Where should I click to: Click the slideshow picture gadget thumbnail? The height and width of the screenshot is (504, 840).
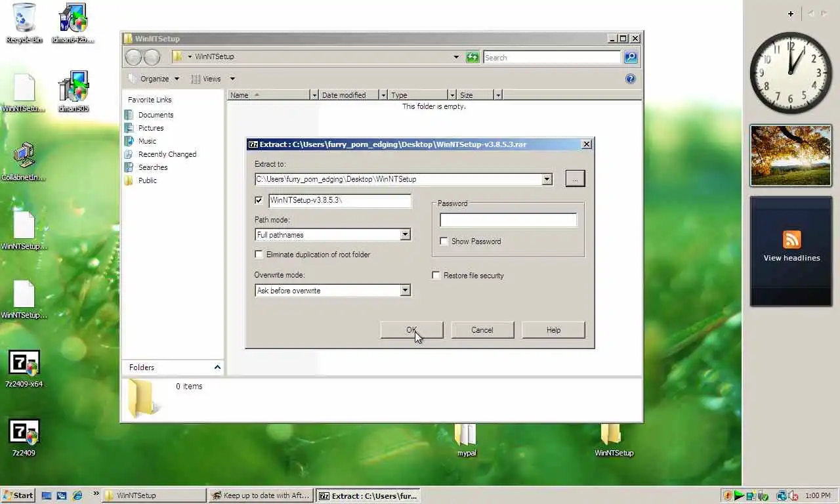[791, 156]
